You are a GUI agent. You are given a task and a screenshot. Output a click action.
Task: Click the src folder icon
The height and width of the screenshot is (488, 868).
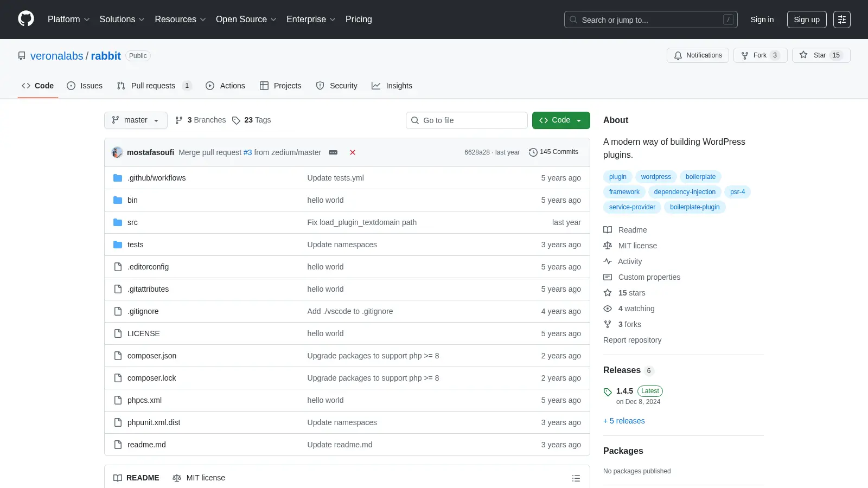tap(118, 222)
